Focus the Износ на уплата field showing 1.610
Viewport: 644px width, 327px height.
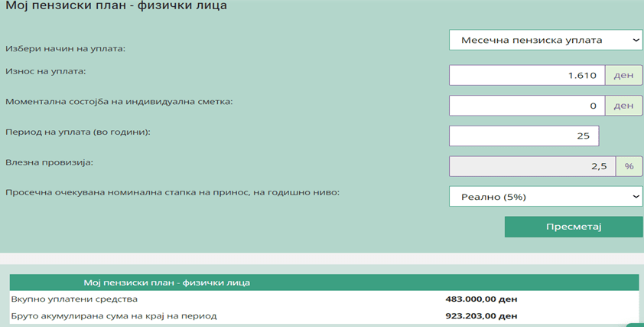click(527, 75)
